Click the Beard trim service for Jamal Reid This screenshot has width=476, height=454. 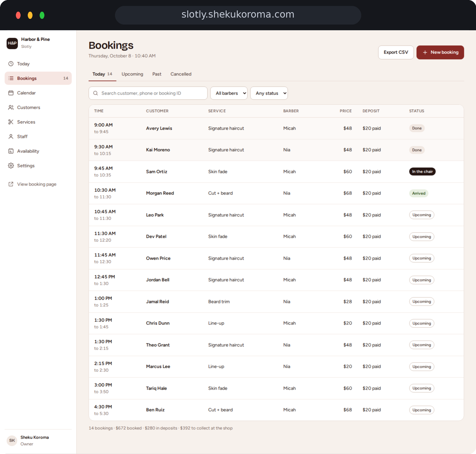219,301
